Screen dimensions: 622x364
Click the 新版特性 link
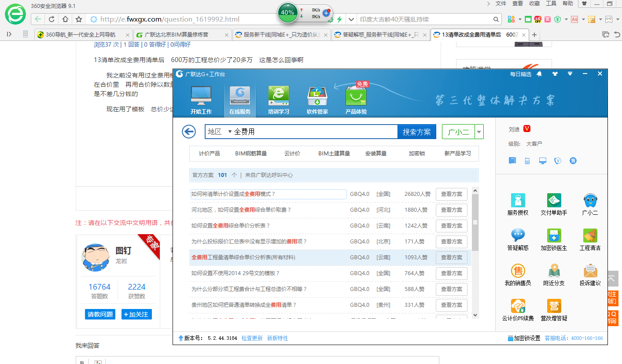277,338
